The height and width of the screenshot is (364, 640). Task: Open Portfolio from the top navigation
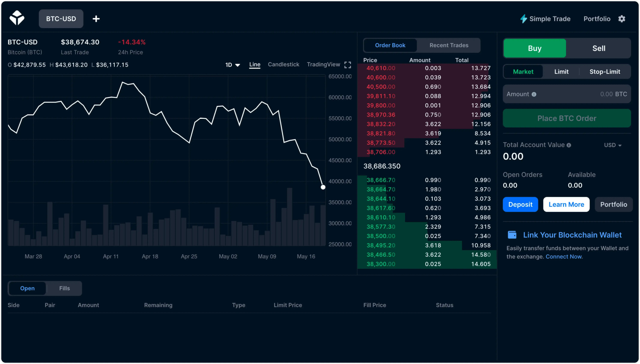(x=597, y=19)
